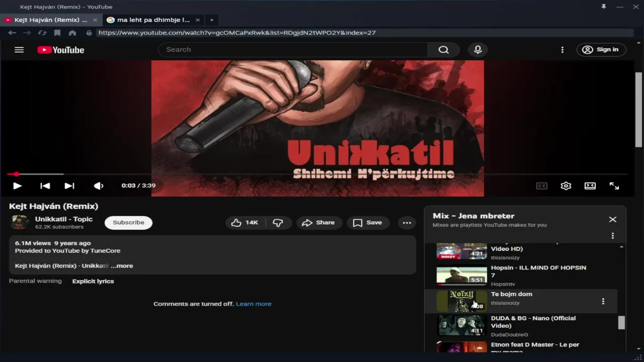The image size is (644, 362).
Task: Go back in browser history
Action: (12, 33)
